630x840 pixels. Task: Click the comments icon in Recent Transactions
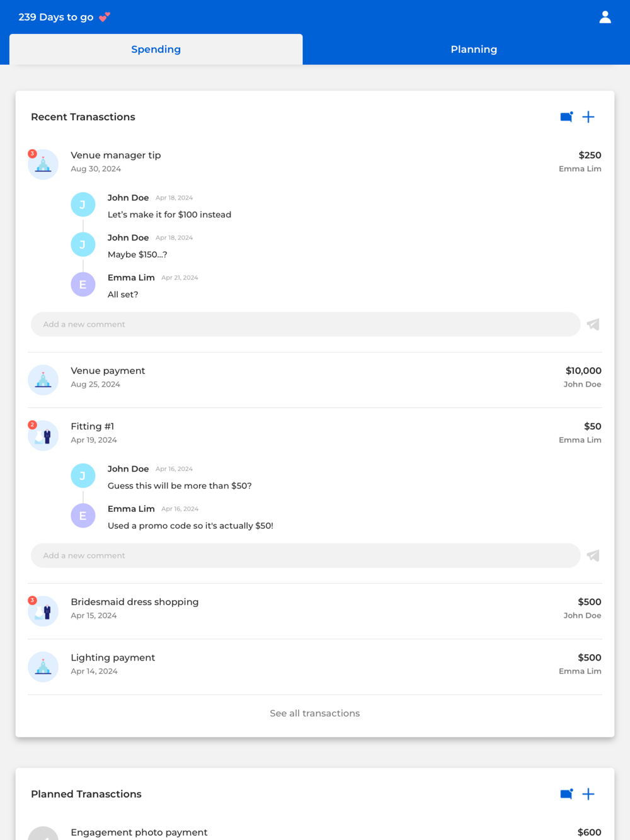pos(566,117)
